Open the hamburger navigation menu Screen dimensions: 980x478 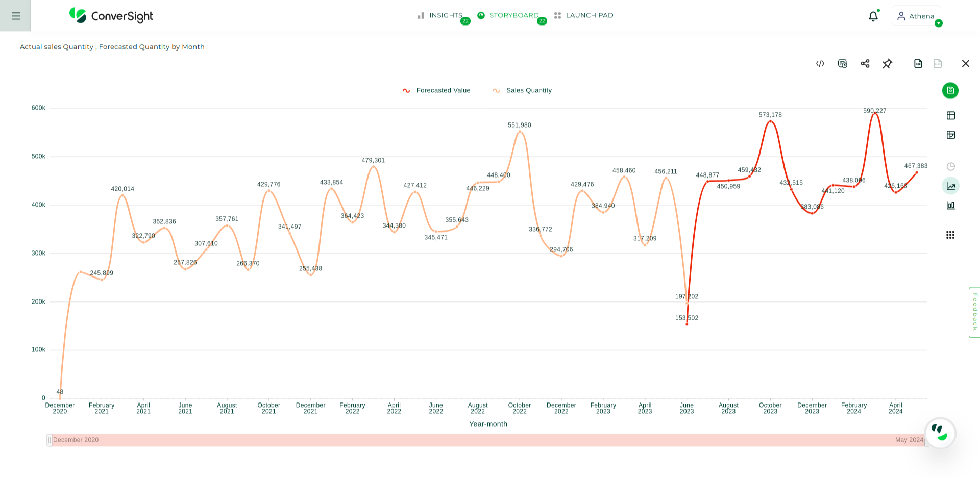coord(15,15)
